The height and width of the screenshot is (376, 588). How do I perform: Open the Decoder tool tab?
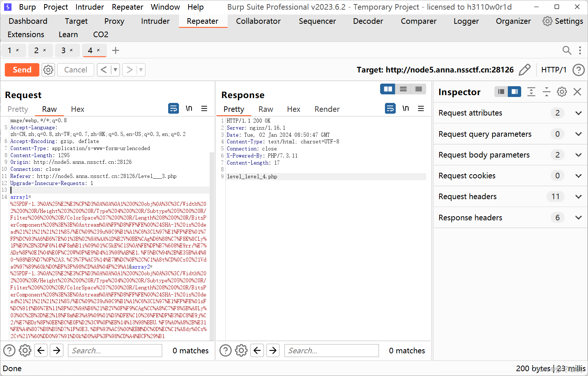tap(368, 21)
